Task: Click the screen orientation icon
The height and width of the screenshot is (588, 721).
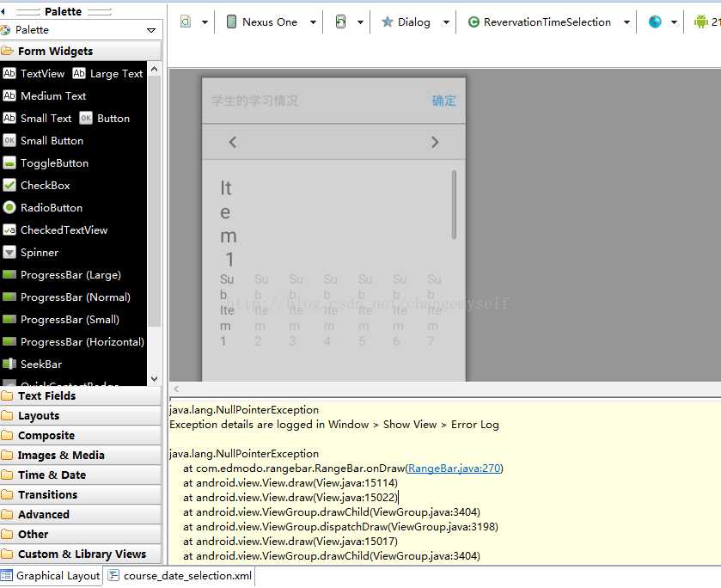Action: [x=340, y=21]
